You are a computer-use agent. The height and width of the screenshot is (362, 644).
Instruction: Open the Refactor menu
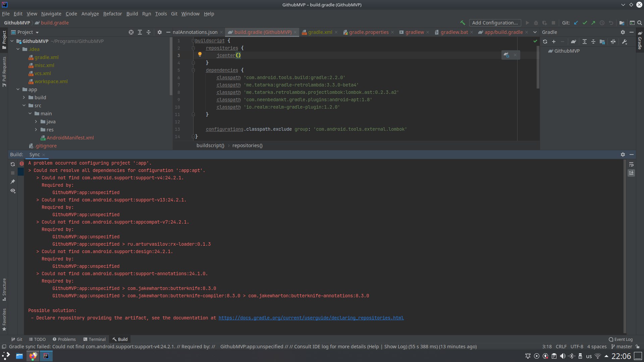pos(112,14)
